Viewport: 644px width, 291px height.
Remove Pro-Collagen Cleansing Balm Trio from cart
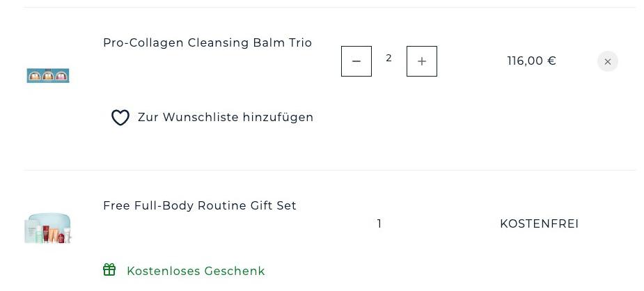click(x=608, y=61)
